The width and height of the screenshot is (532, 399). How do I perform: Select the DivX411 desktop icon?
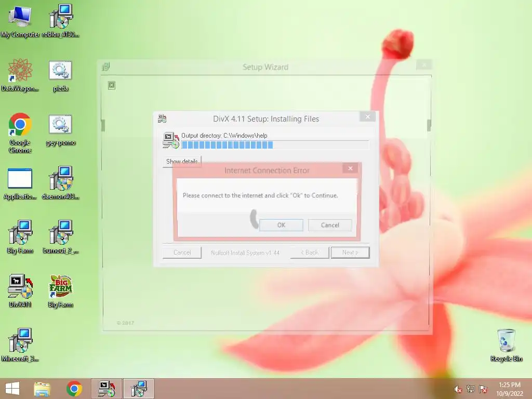coord(20,291)
